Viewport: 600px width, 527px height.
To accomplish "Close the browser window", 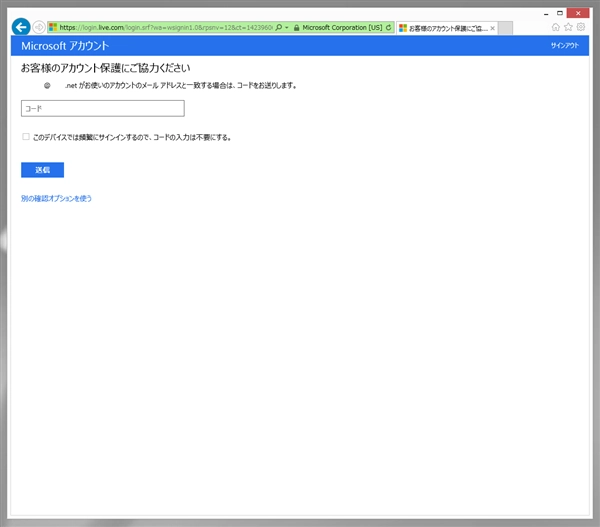I will pyautogui.click(x=578, y=13).
